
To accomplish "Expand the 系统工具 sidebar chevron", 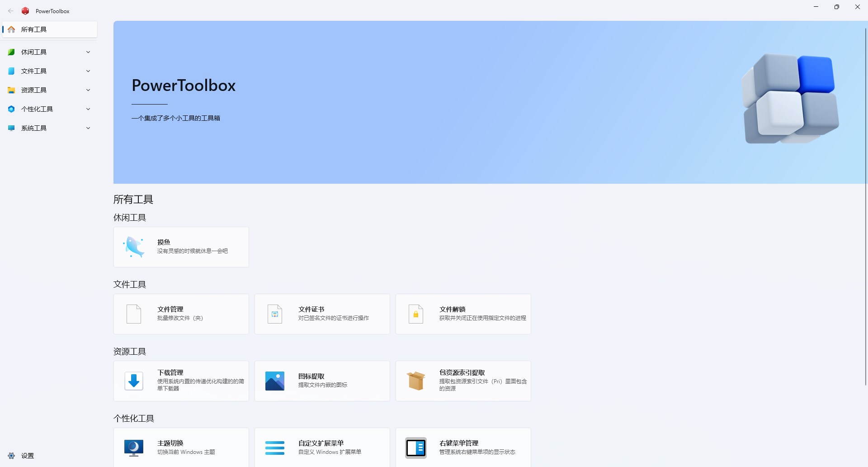I will coord(88,128).
